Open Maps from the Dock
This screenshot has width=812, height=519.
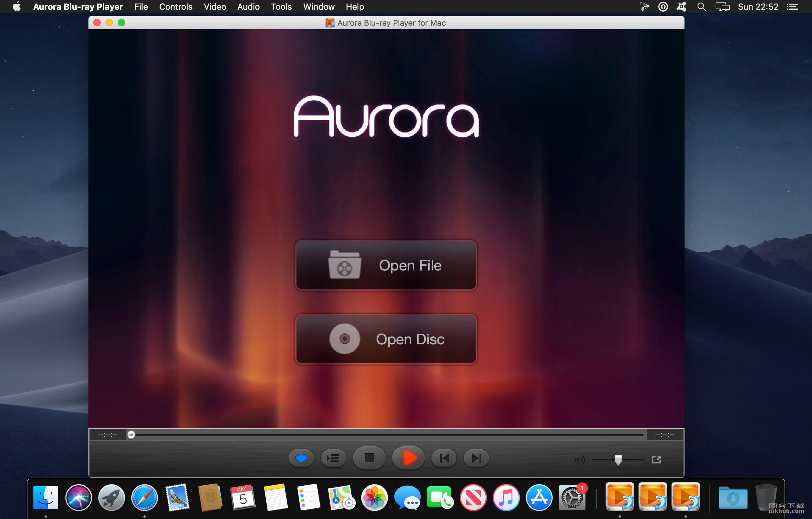pyautogui.click(x=341, y=497)
